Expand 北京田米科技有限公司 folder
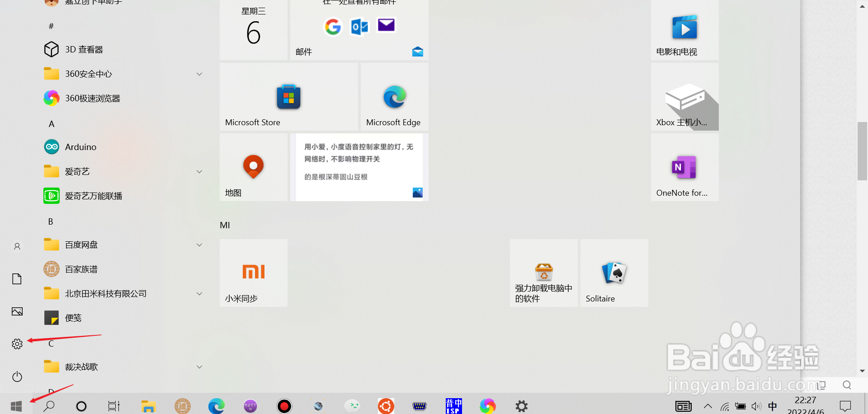 pyautogui.click(x=122, y=293)
